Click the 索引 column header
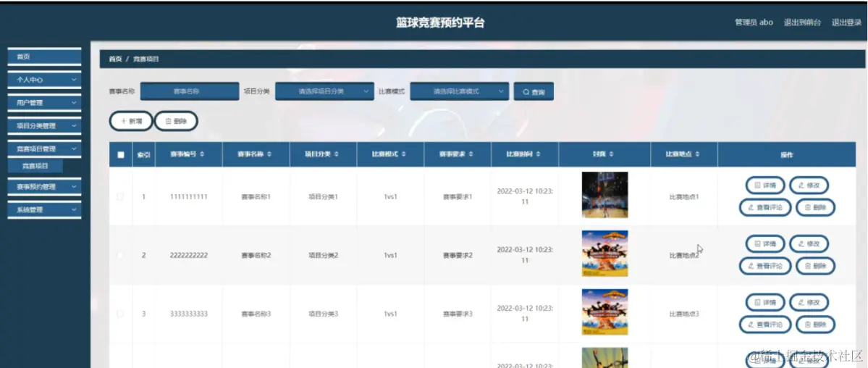The image size is (868, 368). click(x=144, y=154)
